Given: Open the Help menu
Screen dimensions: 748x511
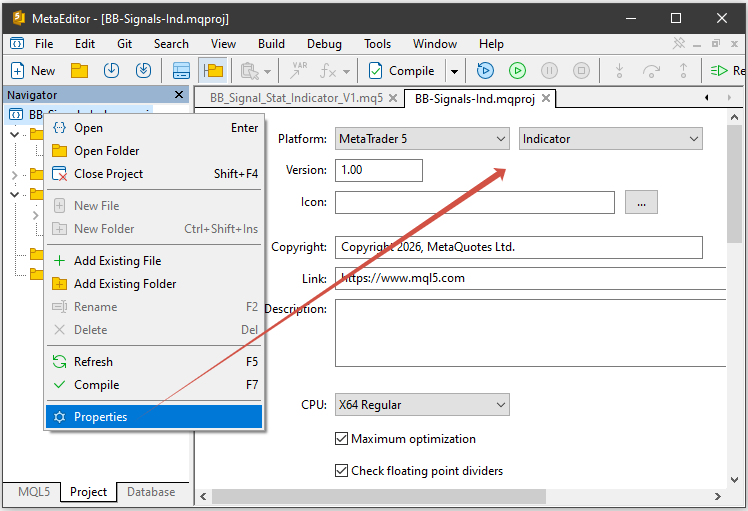Looking at the screenshot, I should 491,44.
